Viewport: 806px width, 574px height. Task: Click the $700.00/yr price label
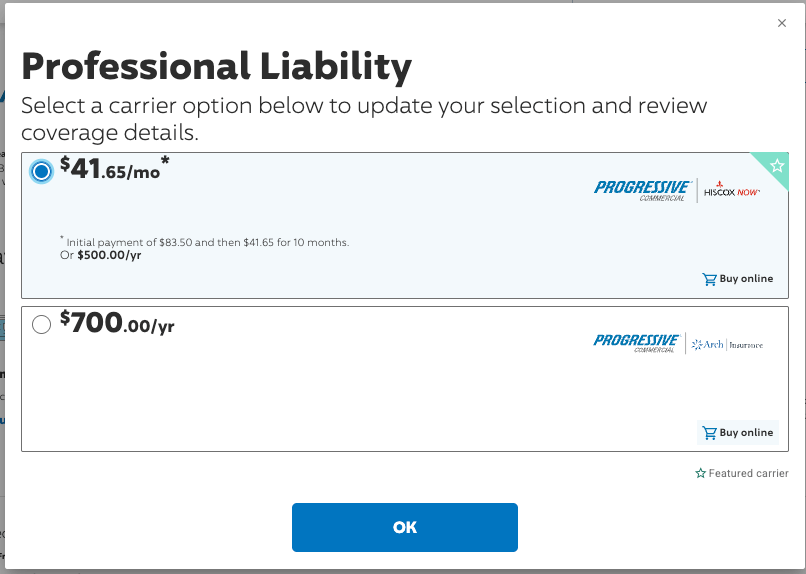click(x=117, y=322)
